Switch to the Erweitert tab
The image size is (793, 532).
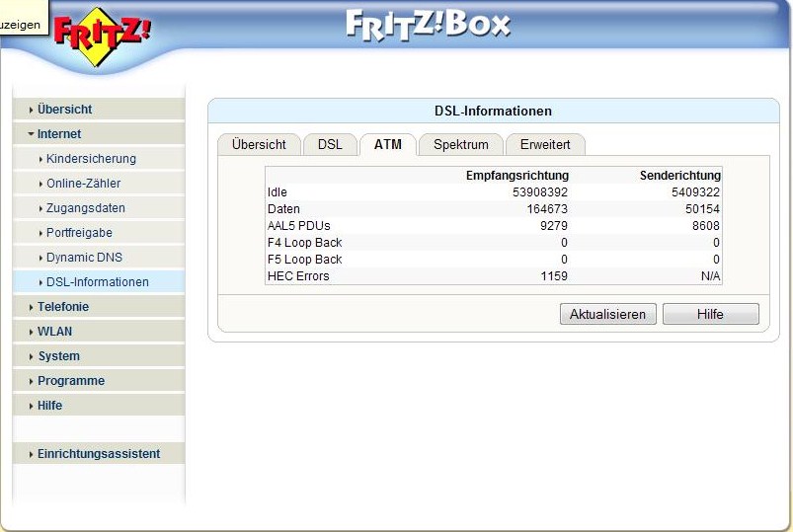(545, 145)
